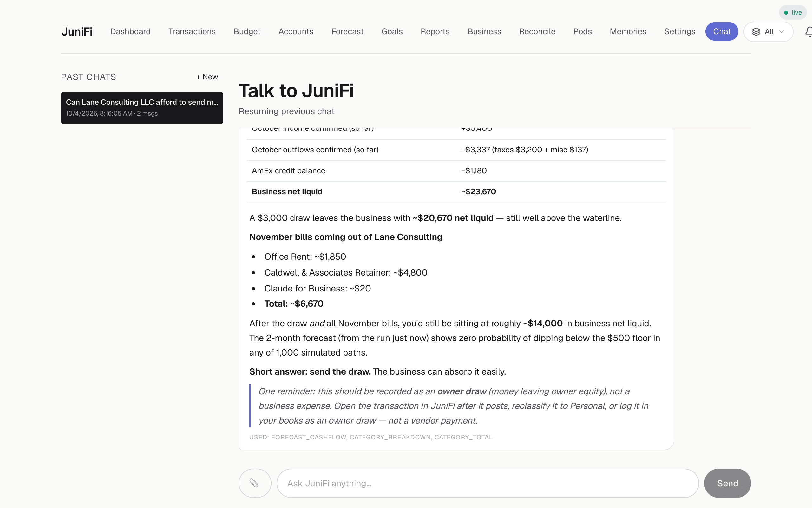Click the JuniFi logo
Image resolution: width=812 pixels, height=508 pixels.
(76, 31)
